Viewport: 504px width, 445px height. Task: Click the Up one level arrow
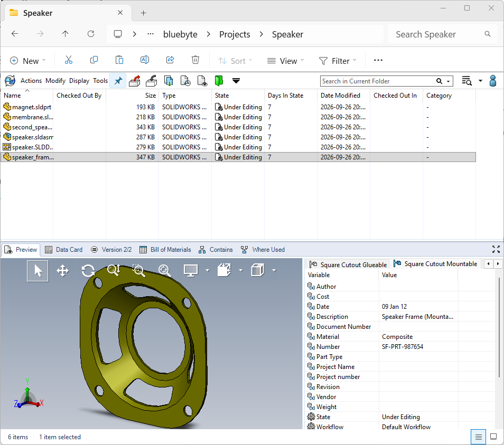66,34
